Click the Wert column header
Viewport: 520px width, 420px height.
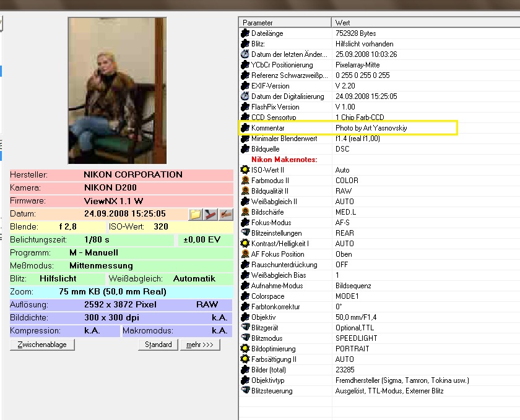[426, 22]
